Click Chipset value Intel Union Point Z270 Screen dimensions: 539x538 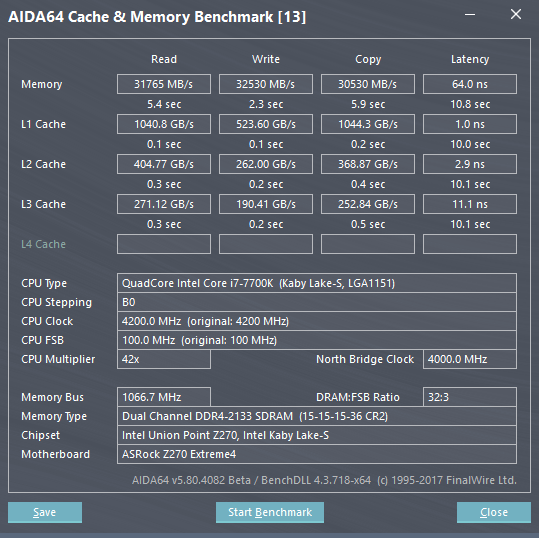[x=317, y=435]
